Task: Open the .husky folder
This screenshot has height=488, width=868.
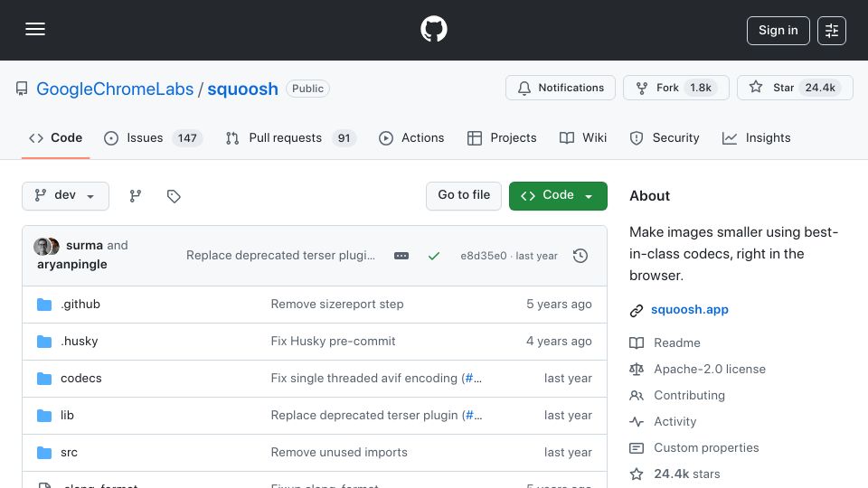Action: [80, 341]
